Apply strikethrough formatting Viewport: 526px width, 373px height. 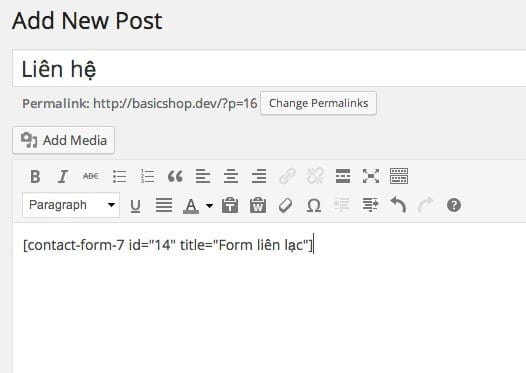[x=91, y=176]
